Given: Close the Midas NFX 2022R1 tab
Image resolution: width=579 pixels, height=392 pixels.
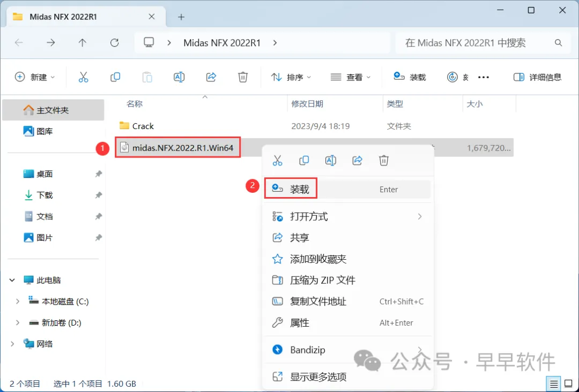Looking at the screenshot, I should 151,17.
